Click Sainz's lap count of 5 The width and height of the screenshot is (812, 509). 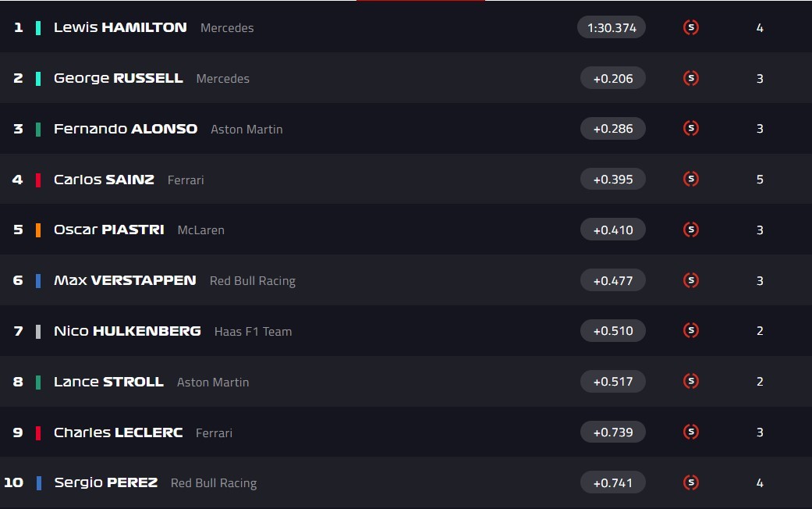(x=760, y=180)
